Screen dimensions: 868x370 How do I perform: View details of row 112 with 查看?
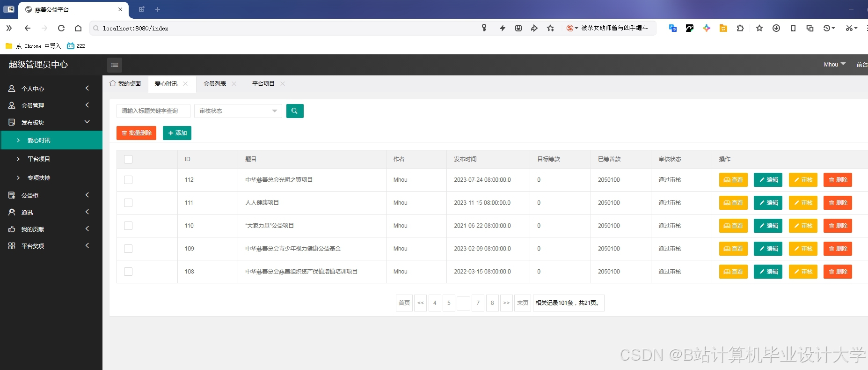click(x=733, y=180)
